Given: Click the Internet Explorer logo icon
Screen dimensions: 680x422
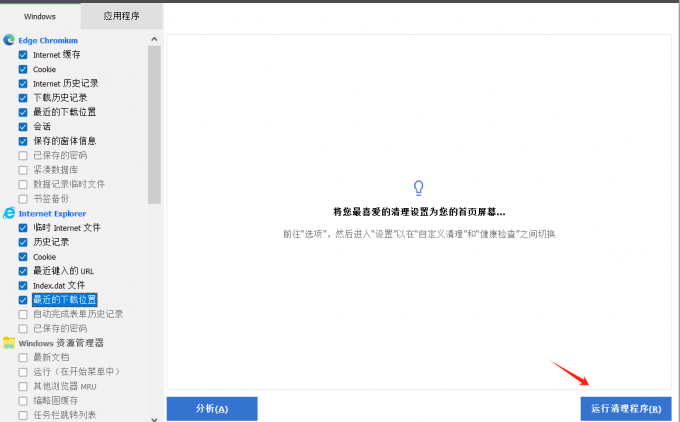Looking at the screenshot, I should point(9,213).
